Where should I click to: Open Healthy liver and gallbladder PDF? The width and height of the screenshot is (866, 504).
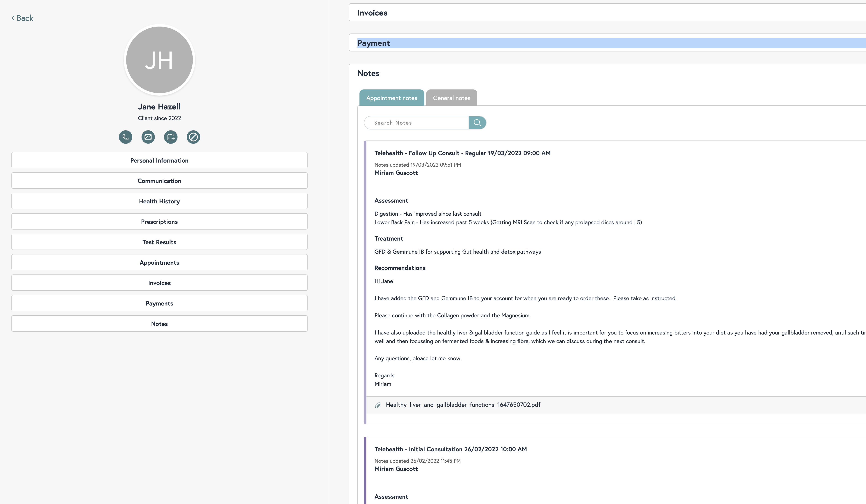[463, 405]
